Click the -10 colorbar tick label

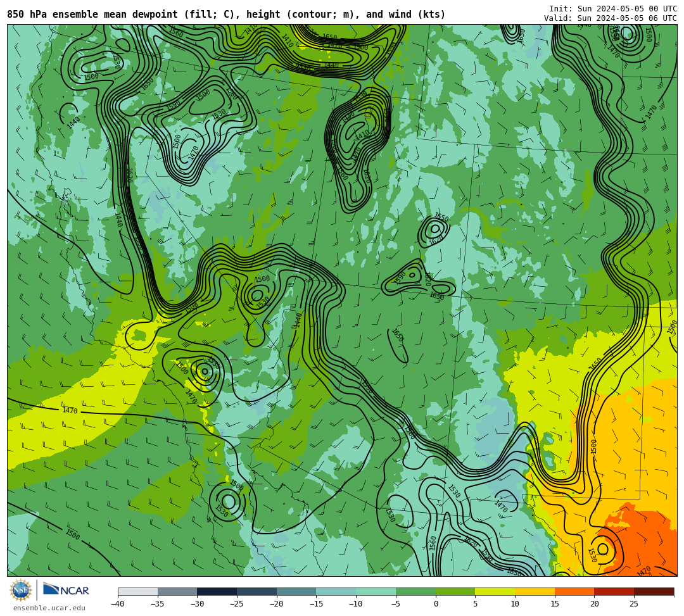click(356, 604)
